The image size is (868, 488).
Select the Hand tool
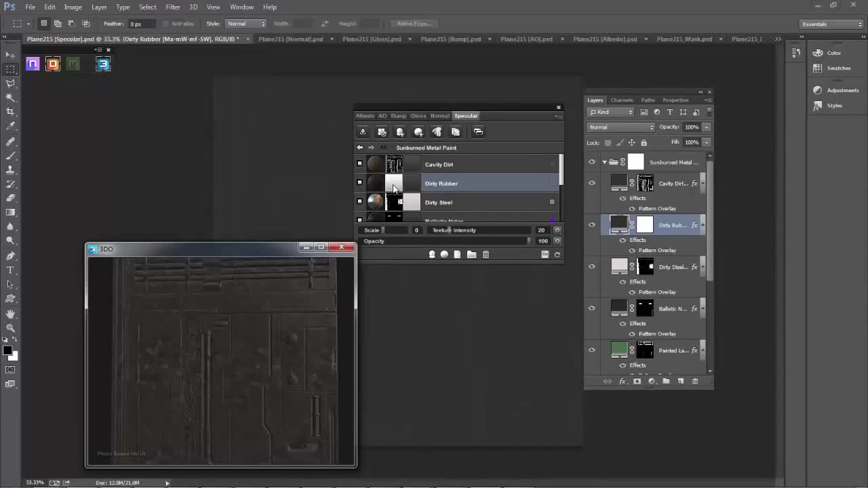point(10,314)
